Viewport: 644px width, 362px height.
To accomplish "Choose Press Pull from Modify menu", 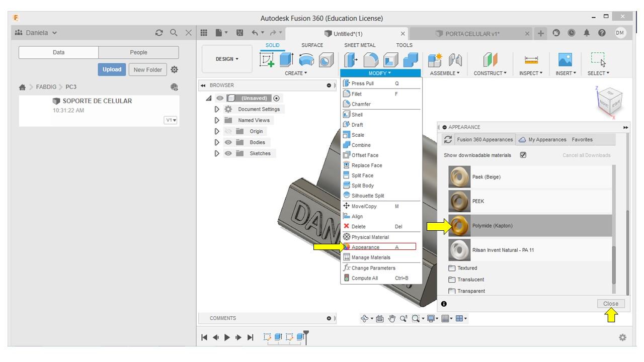I will point(381,83).
